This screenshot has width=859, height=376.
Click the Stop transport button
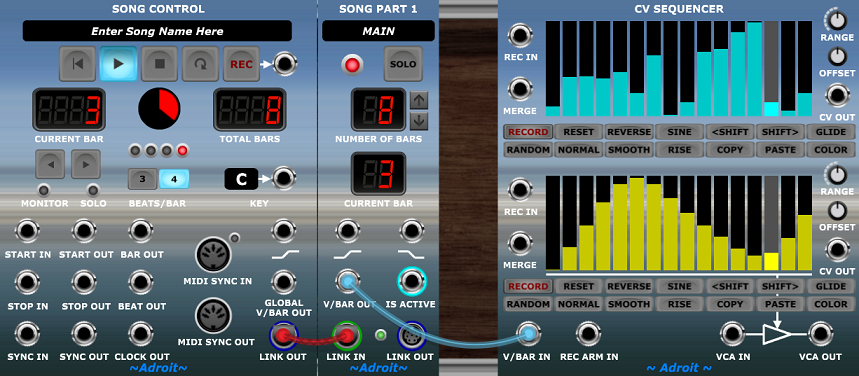point(159,64)
